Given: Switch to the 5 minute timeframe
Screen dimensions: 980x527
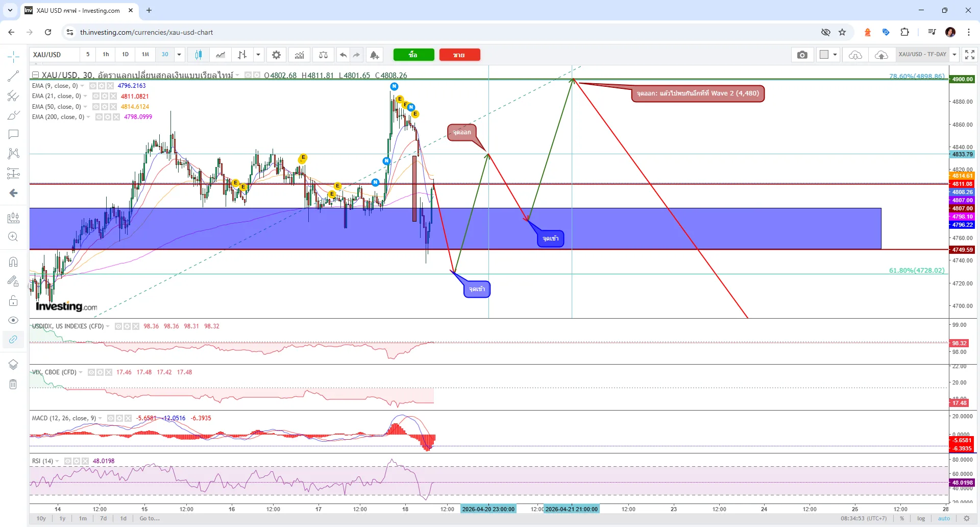Looking at the screenshot, I should (88, 55).
